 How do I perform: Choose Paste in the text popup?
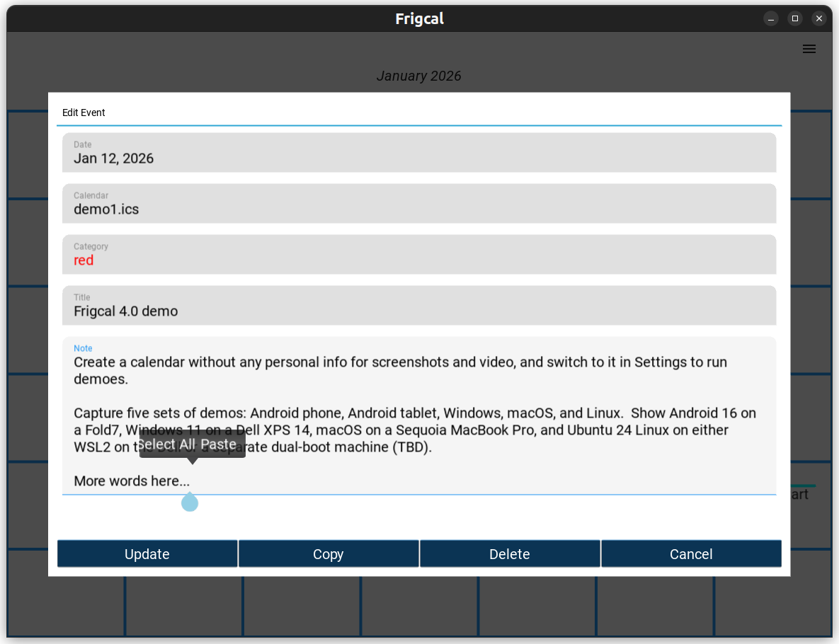tap(219, 444)
